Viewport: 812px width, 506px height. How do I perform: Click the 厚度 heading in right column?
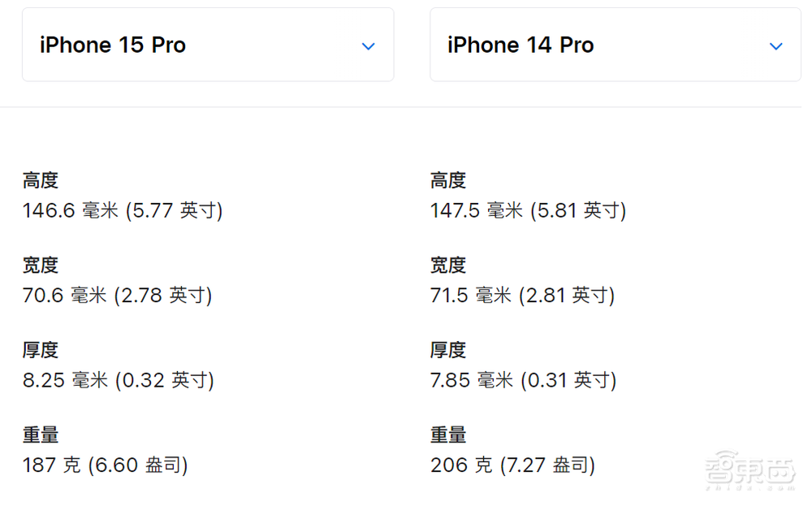point(447,349)
